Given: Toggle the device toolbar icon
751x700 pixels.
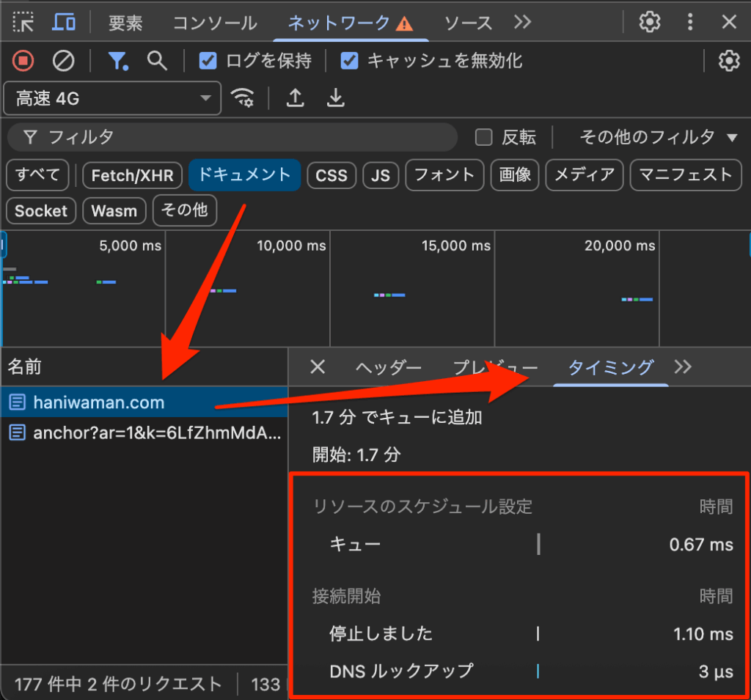Looking at the screenshot, I should (x=64, y=23).
